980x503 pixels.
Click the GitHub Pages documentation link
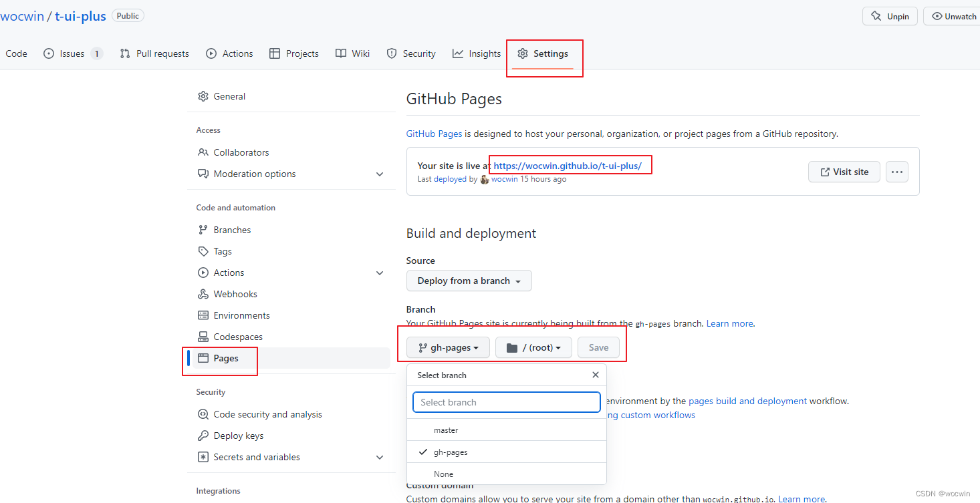tap(434, 134)
